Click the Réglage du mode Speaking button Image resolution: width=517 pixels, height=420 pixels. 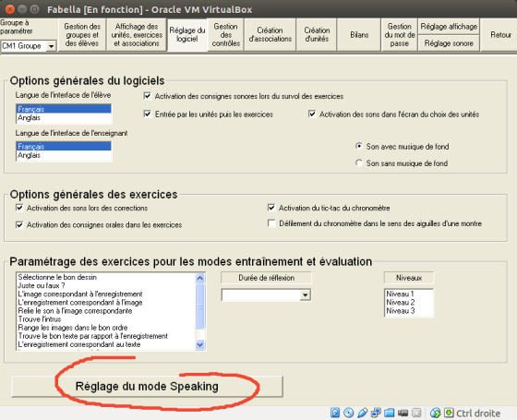(147, 387)
